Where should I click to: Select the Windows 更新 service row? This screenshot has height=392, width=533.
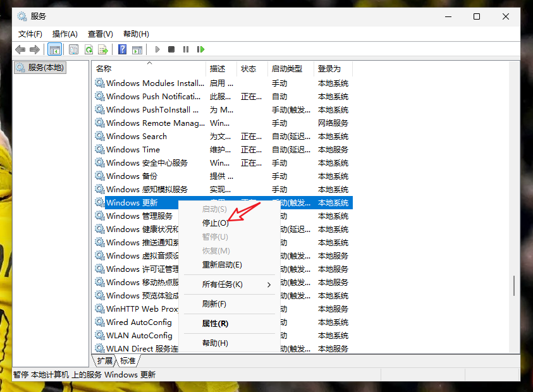[223, 202]
